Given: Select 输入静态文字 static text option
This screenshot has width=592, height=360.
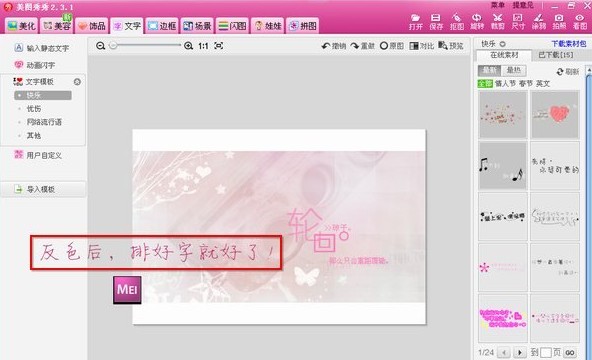Looking at the screenshot, I should pyautogui.click(x=42, y=48).
